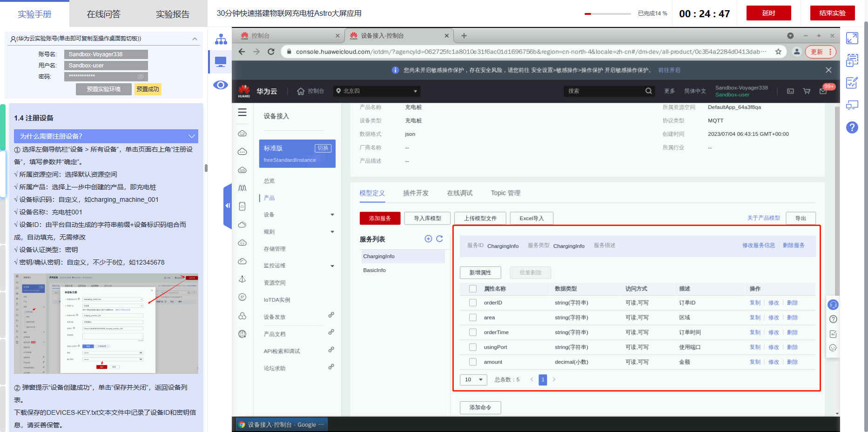The image size is (868, 432).
Task: Click the search magnifier in console header
Action: [648, 91]
